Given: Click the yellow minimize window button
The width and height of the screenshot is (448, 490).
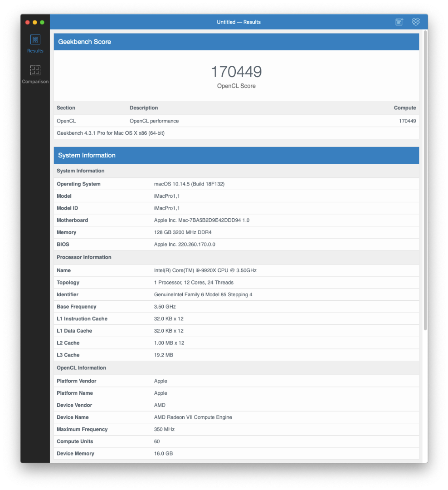Looking at the screenshot, I should 34,22.
